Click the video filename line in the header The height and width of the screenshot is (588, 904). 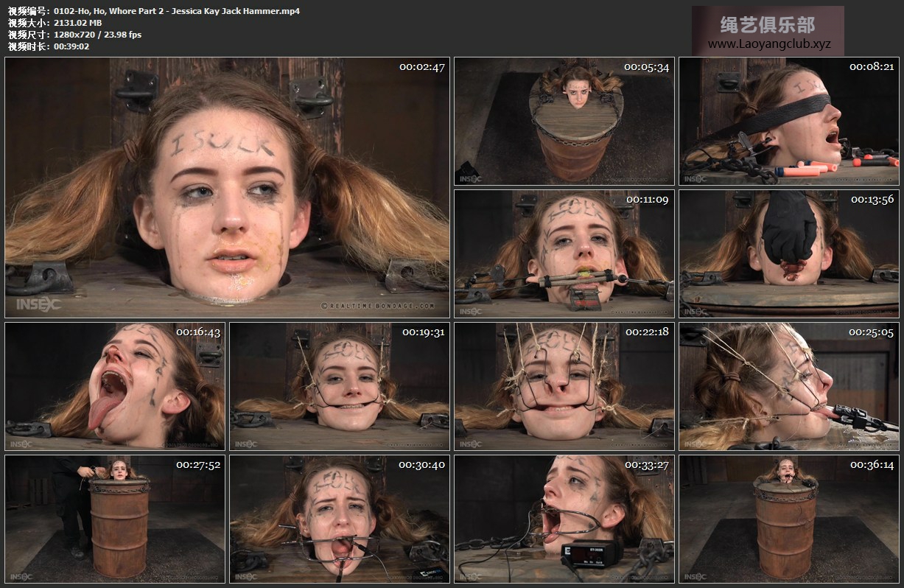[177, 11]
